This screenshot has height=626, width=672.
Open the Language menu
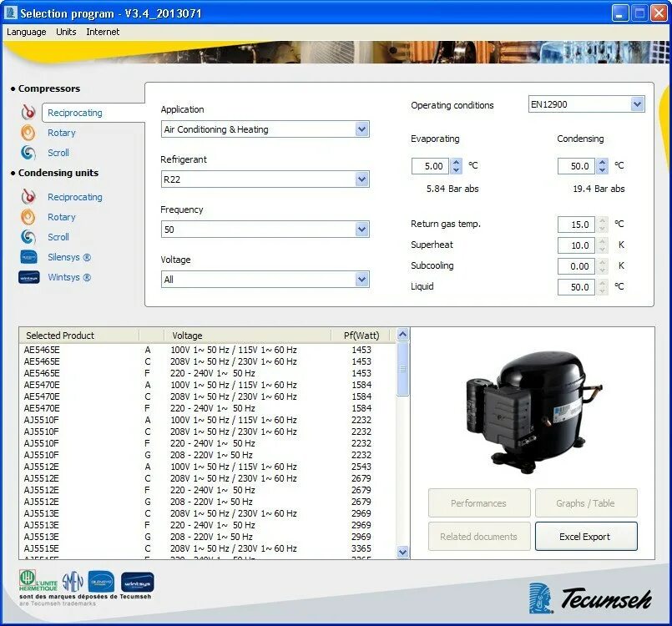click(26, 33)
